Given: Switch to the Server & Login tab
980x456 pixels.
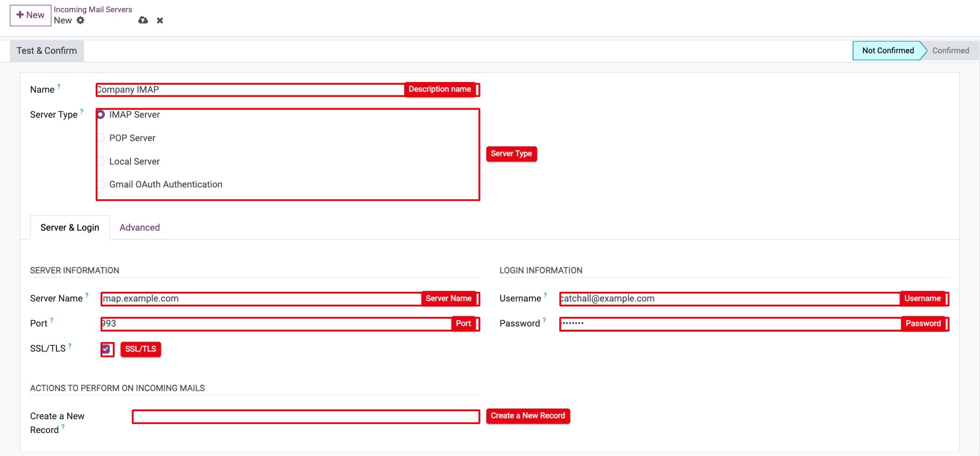Looking at the screenshot, I should [x=70, y=227].
